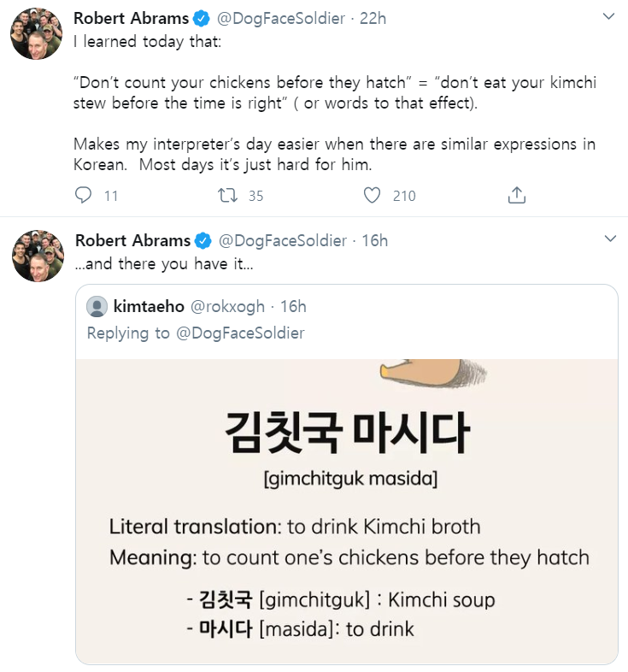Click the 35 retweet count
The width and height of the screenshot is (628, 672).
click(255, 196)
